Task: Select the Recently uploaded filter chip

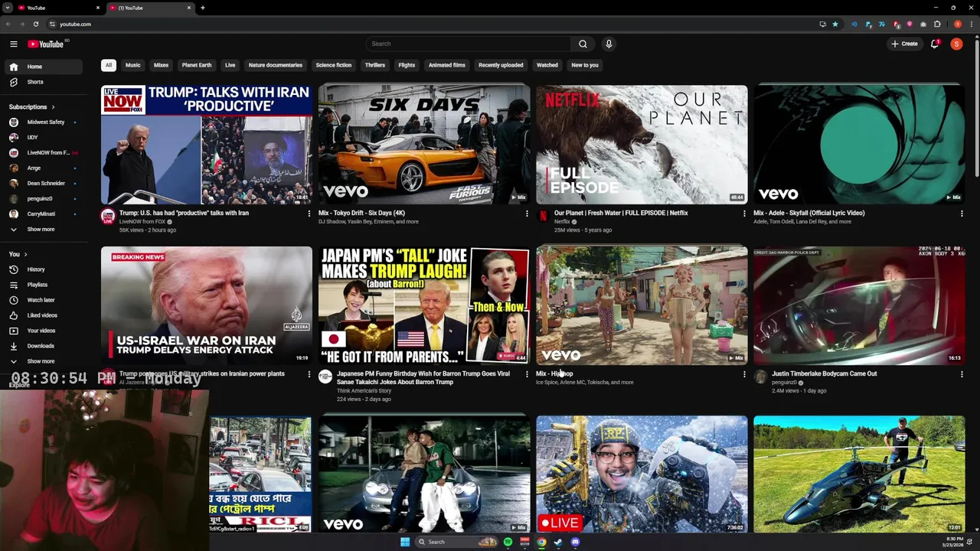Action: (x=501, y=65)
